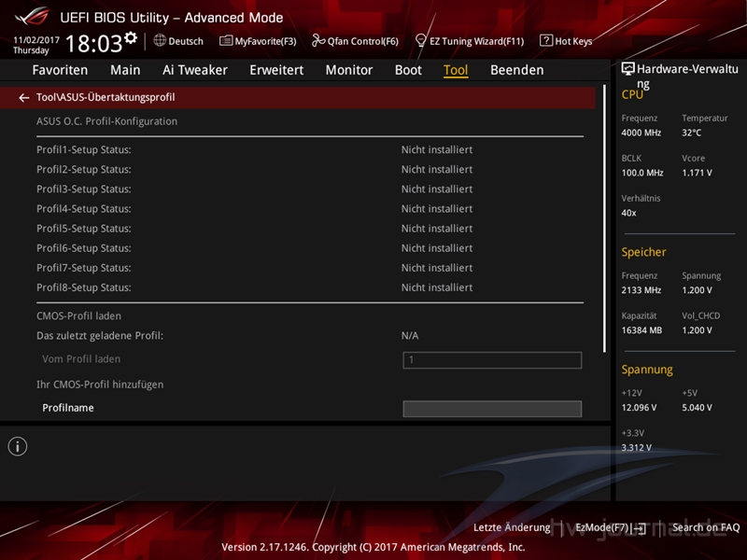Select the Profil1-Setup Status row
The image size is (747, 560).
click(x=310, y=149)
